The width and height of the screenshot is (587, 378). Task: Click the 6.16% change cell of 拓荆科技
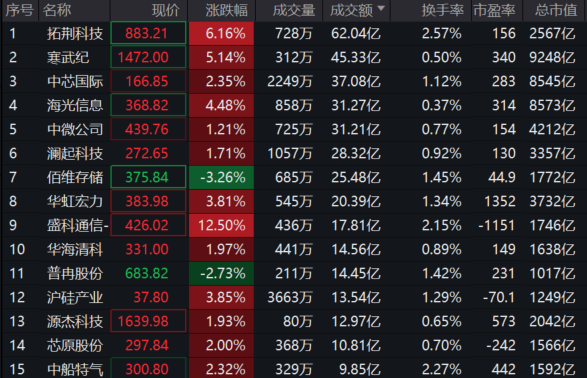tap(221, 34)
